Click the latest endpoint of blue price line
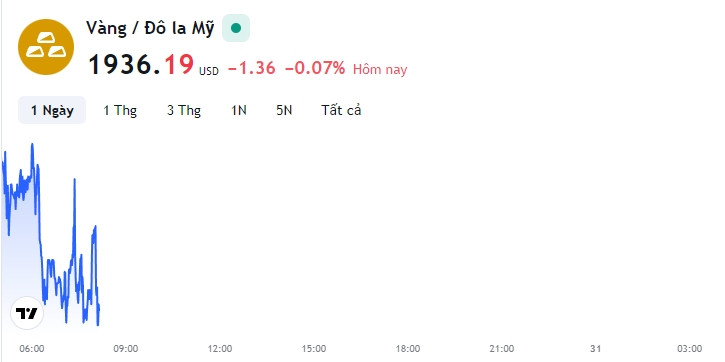The width and height of the screenshot is (725, 362). pyautogui.click(x=99, y=307)
